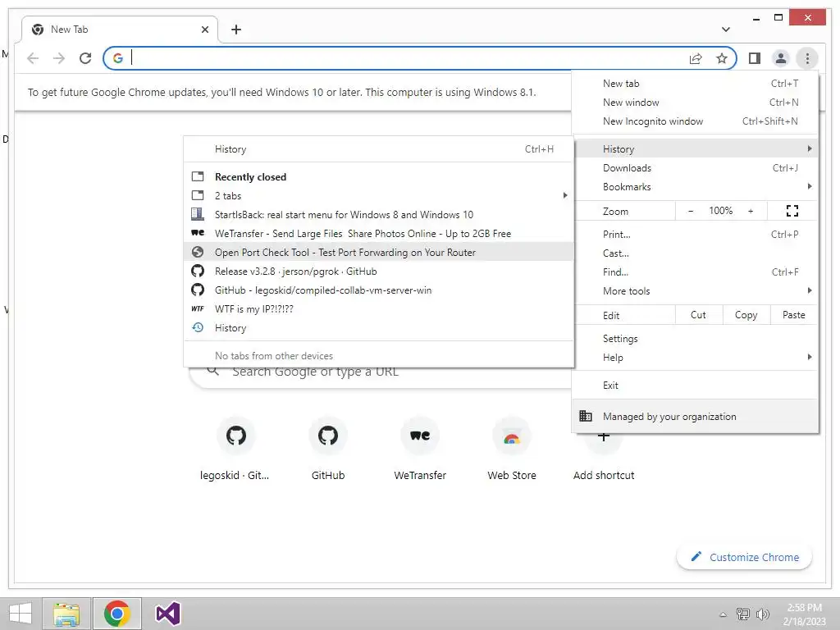
Task: Click Chrome icon on taskbar
Action: (116, 614)
